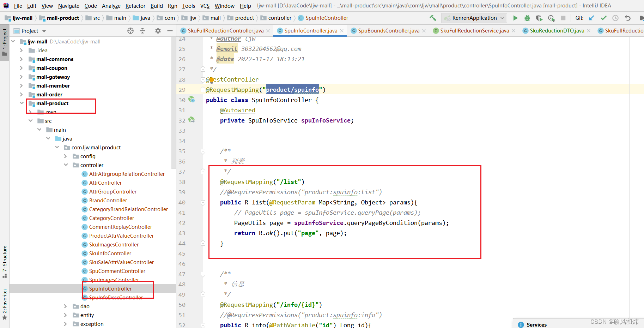Viewport: 644px width, 328px height.
Task: Close the SpuBoundsController.java tab
Action: click(x=424, y=31)
